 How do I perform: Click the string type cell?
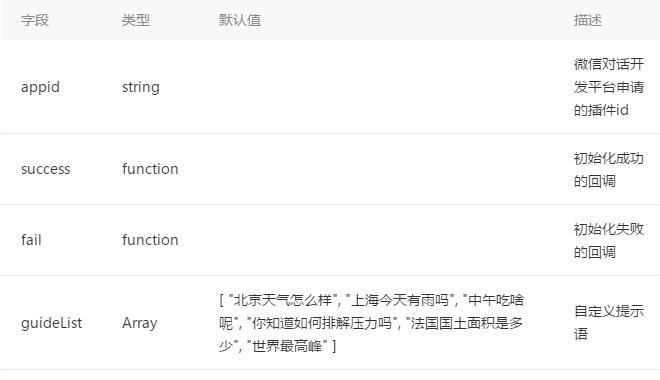point(141,87)
